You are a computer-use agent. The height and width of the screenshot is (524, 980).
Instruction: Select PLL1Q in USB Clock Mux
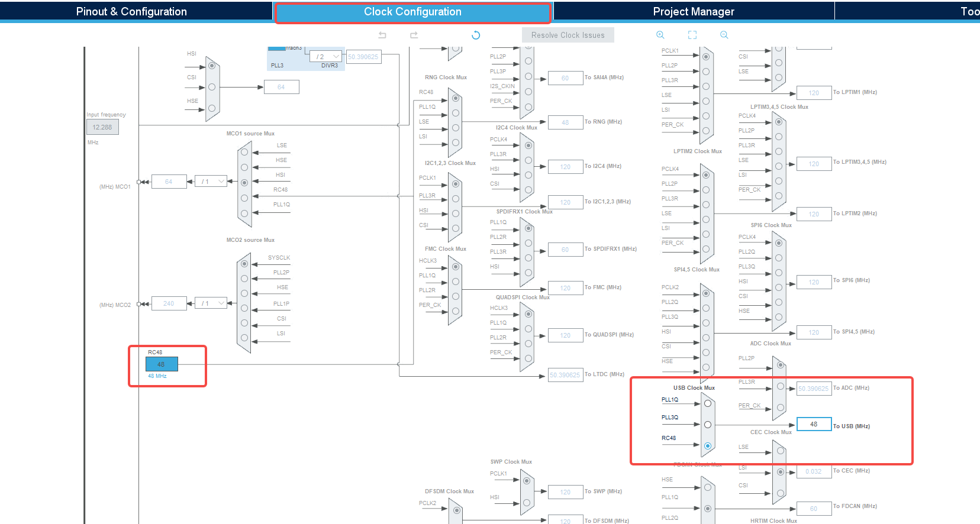pyautogui.click(x=708, y=403)
